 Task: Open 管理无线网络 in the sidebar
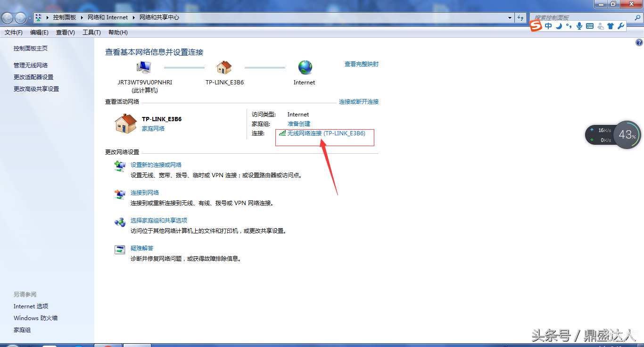click(x=31, y=66)
